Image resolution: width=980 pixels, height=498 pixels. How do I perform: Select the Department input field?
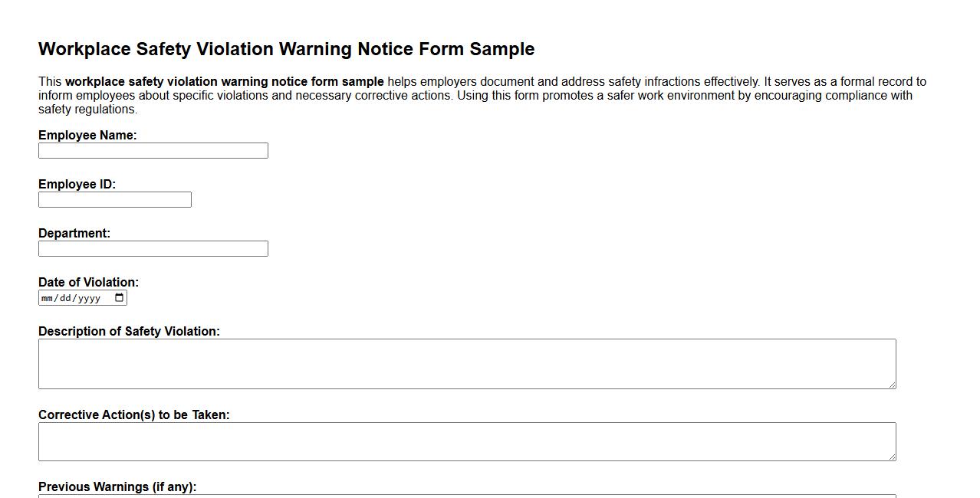153,248
